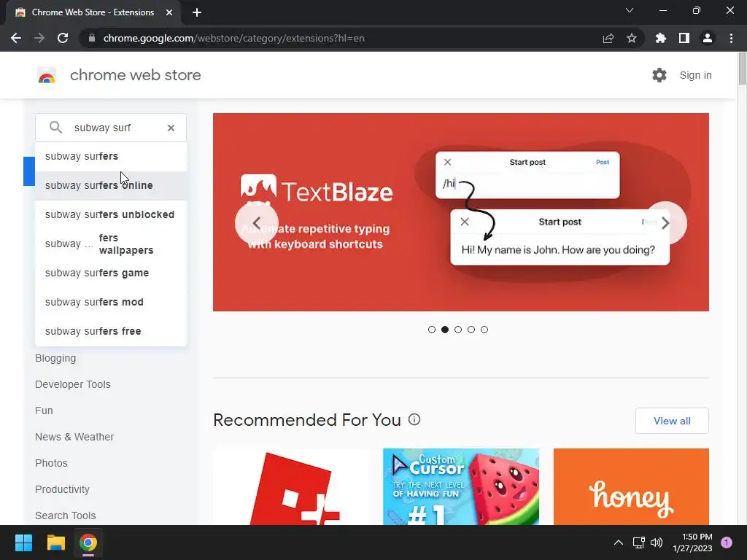The width and height of the screenshot is (747, 560).
Task: Click the browser forward arrow
Action: pos(39,38)
